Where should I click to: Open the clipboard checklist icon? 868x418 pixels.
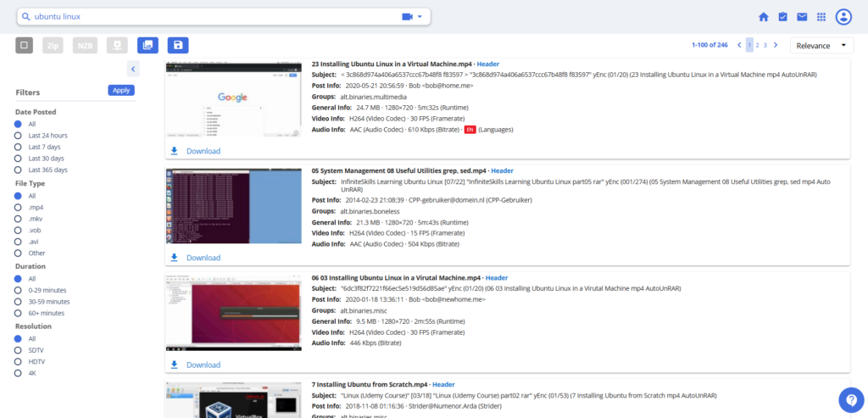coord(782,17)
